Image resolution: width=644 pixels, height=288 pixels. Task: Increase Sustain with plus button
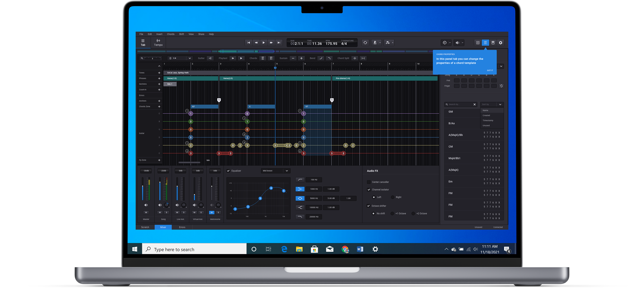click(302, 58)
